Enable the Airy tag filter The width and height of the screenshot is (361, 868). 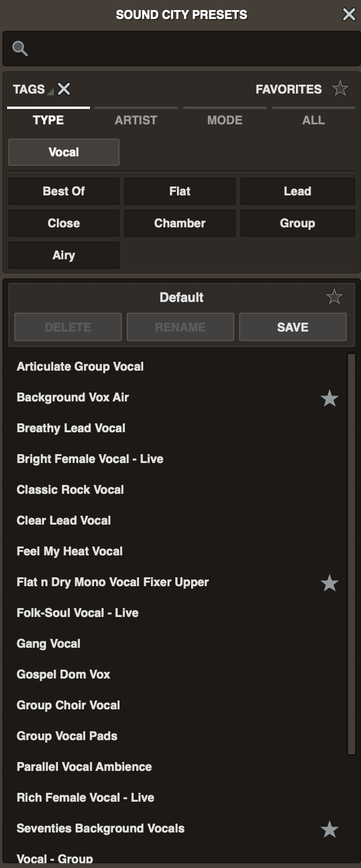[x=64, y=255]
